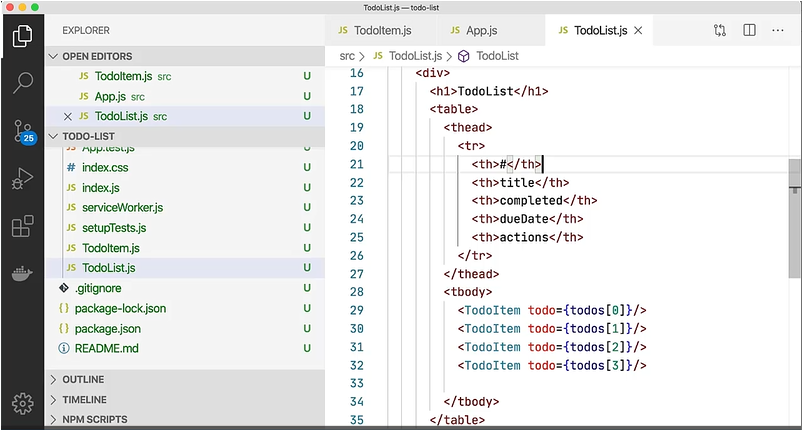Open the Search view icon
Image resolution: width=803 pixels, height=431 pixels.
22,83
